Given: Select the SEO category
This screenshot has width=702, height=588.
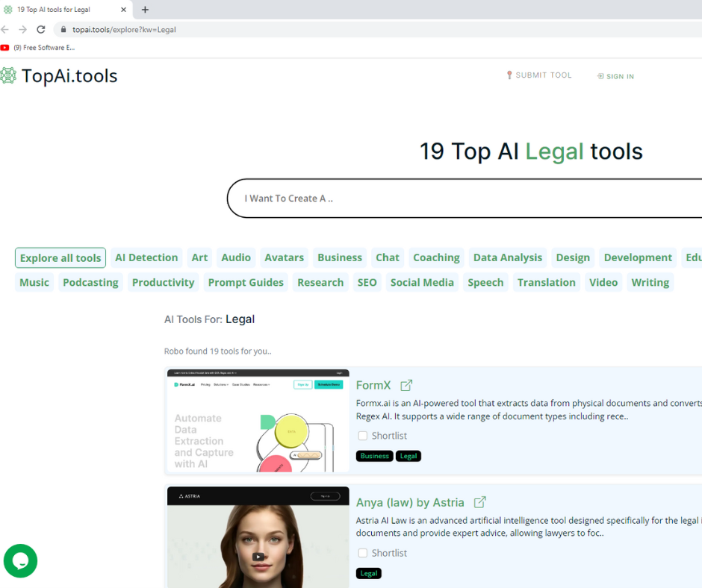Looking at the screenshot, I should [x=367, y=282].
